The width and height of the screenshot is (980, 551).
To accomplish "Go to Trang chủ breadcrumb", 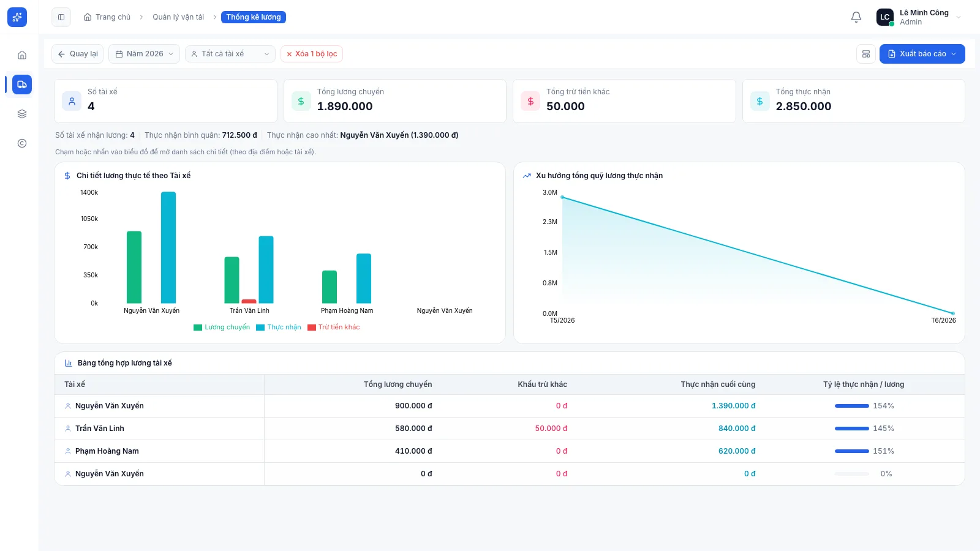I will coord(107,17).
